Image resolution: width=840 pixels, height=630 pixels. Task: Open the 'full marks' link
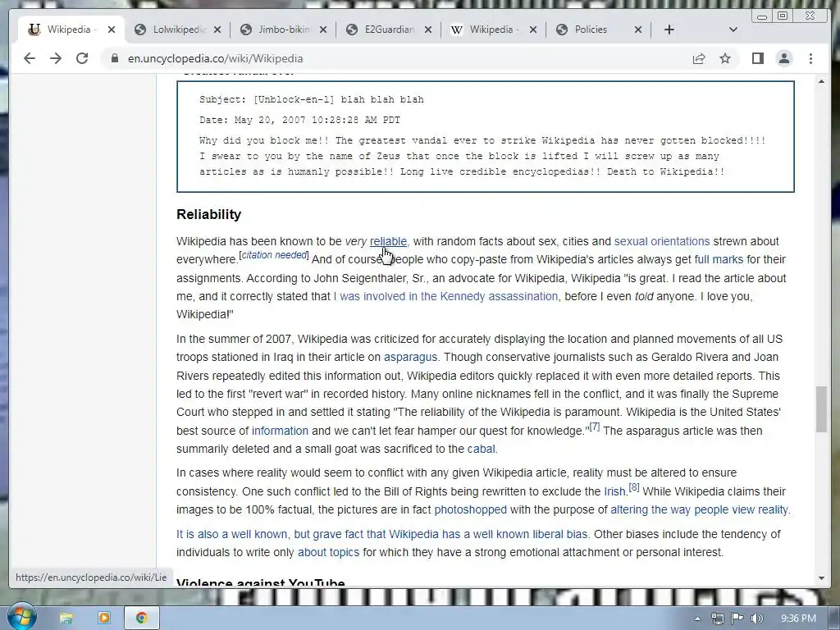(x=719, y=260)
